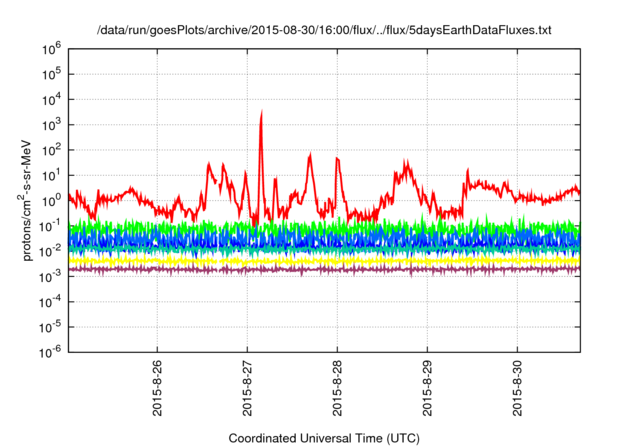640x448 pixels.
Task: Click the protons/cm2-s-sr-MeV axis label
Action: (26, 200)
